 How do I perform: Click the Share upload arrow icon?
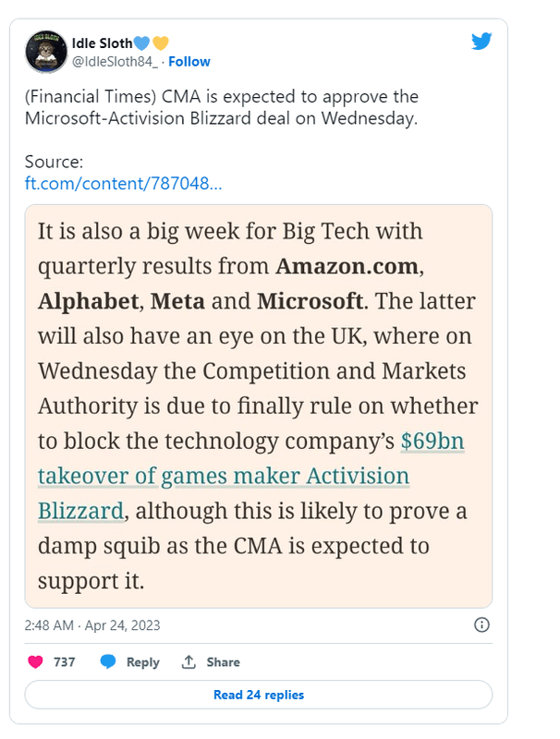pyautogui.click(x=189, y=661)
